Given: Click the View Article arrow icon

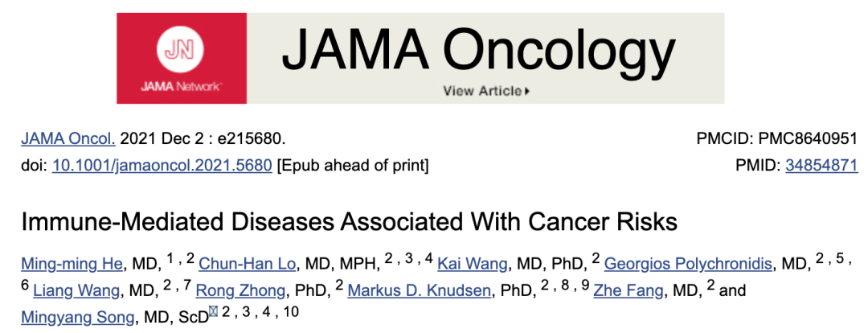Looking at the screenshot, I should click(527, 91).
